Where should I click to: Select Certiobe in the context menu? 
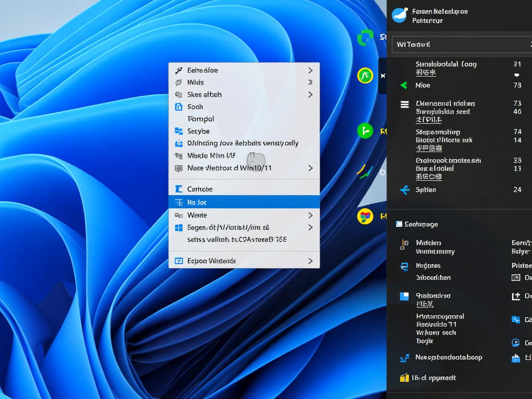coord(200,189)
